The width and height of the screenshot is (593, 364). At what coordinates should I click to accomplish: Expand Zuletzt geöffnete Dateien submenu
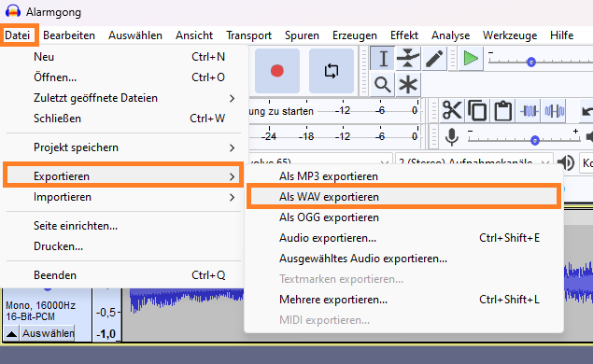[123, 98]
